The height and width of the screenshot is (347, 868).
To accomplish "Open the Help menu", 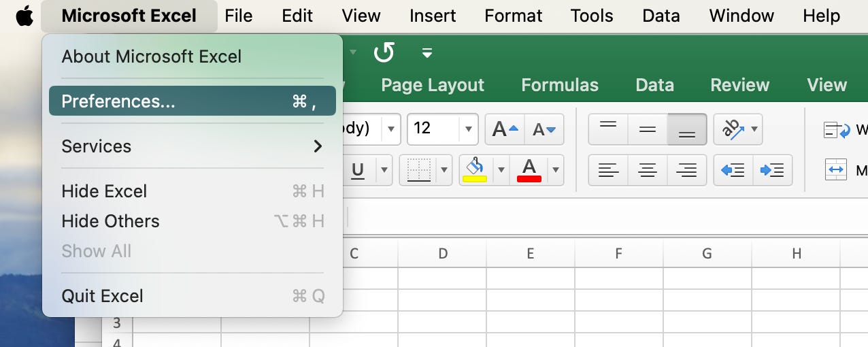I will [x=821, y=16].
